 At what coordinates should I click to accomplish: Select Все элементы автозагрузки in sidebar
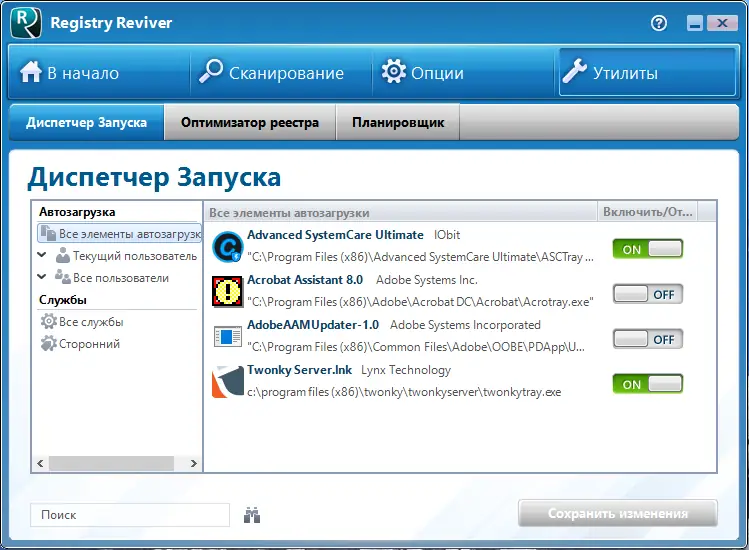click(x=119, y=234)
